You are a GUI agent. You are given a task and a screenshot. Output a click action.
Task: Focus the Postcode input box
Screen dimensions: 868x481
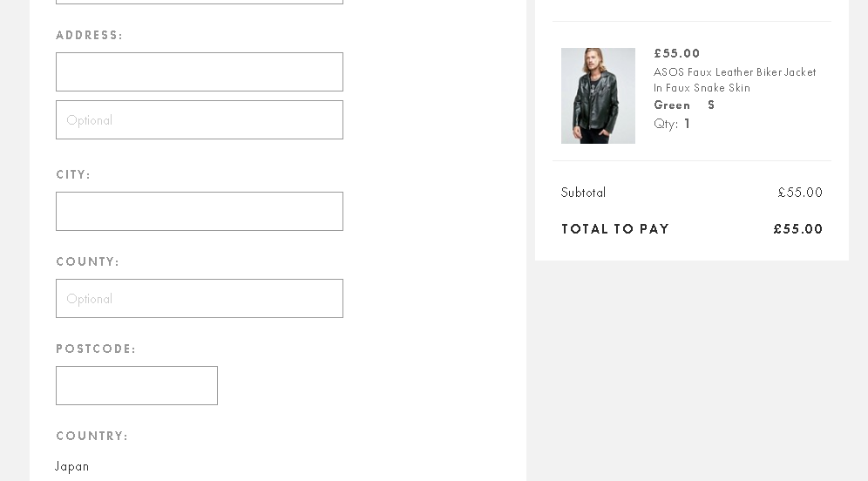pyautogui.click(x=137, y=385)
